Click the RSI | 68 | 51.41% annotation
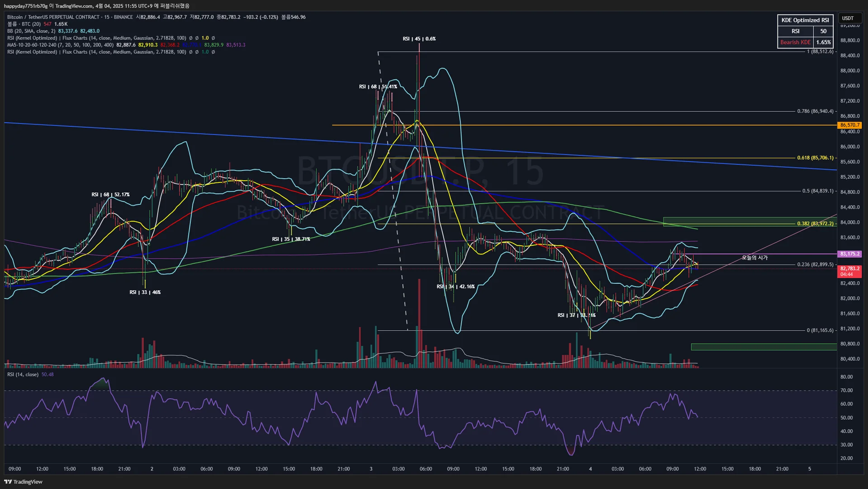 (x=378, y=86)
